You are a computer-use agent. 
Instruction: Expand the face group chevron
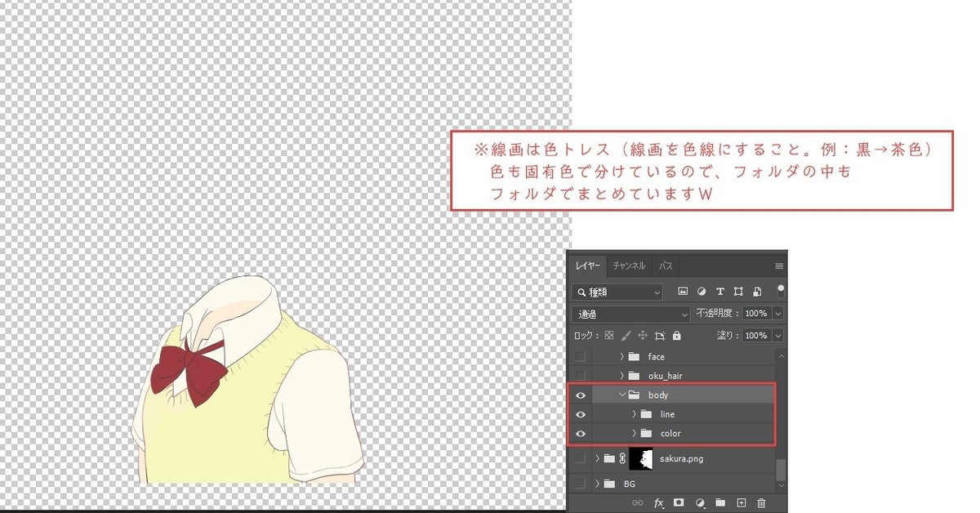click(x=621, y=357)
